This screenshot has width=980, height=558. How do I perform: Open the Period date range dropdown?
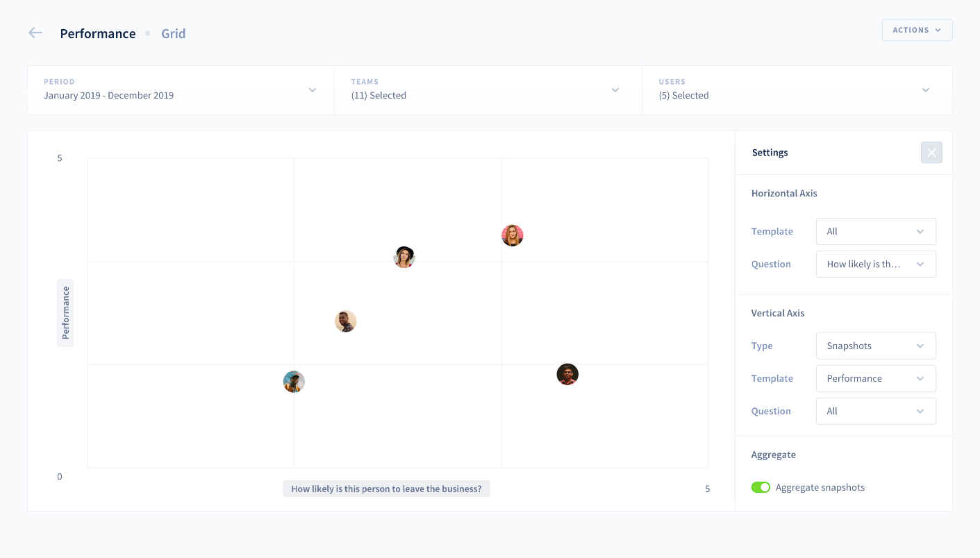point(181,90)
